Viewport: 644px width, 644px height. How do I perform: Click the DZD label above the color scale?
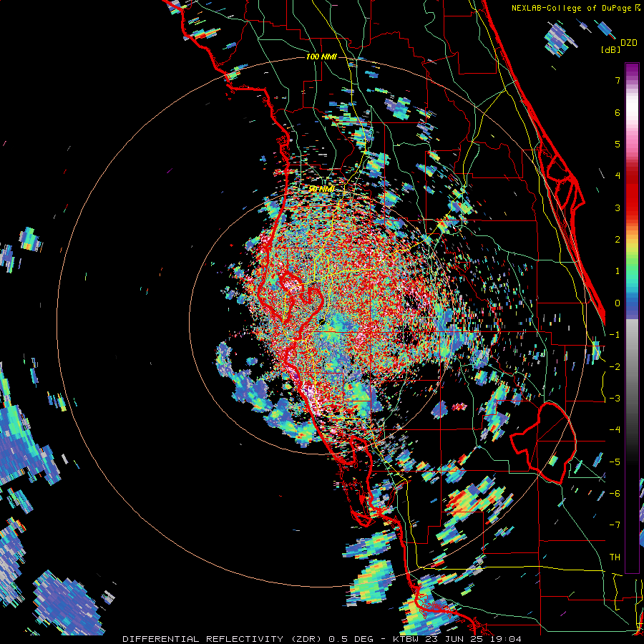coord(629,42)
